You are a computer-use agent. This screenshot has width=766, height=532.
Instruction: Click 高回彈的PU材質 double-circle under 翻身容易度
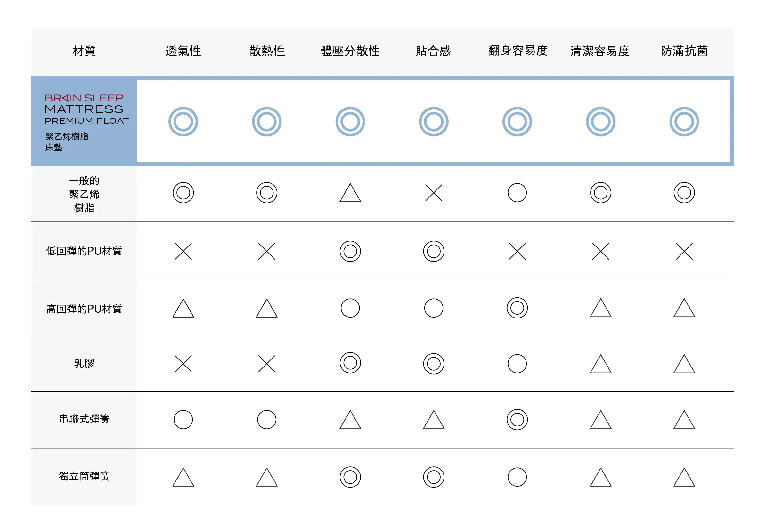517,308
